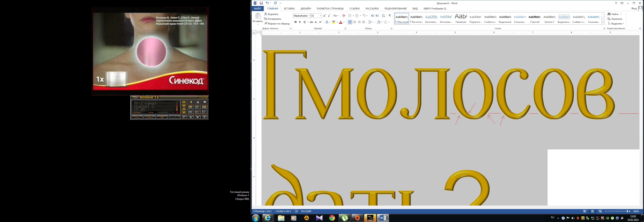Screen dimensions: 644x222
Task: Click the Behold TV scheduler clock icon
Action: [x=198, y=117]
